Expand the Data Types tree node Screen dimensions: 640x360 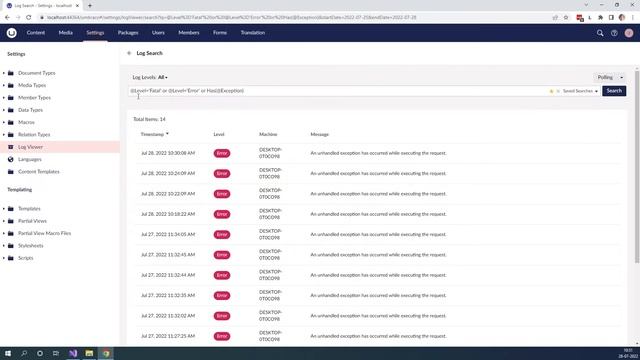point(4,110)
